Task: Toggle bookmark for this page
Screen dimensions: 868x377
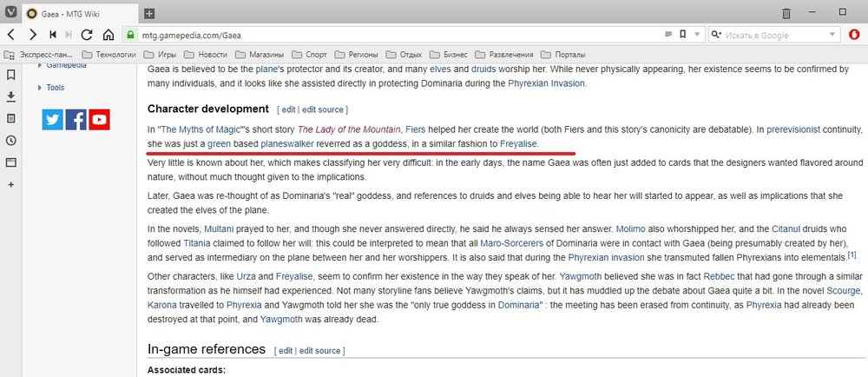Action: coord(684,35)
